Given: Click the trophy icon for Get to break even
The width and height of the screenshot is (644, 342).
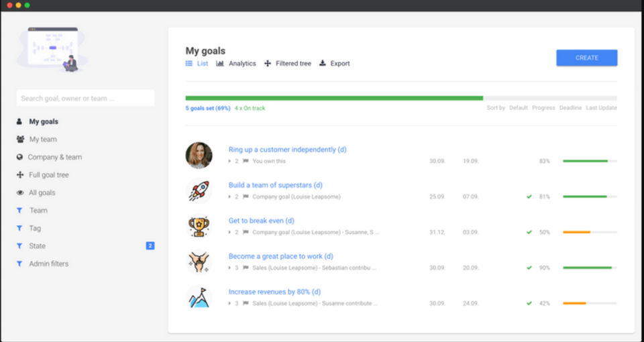Looking at the screenshot, I should [x=199, y=227].
